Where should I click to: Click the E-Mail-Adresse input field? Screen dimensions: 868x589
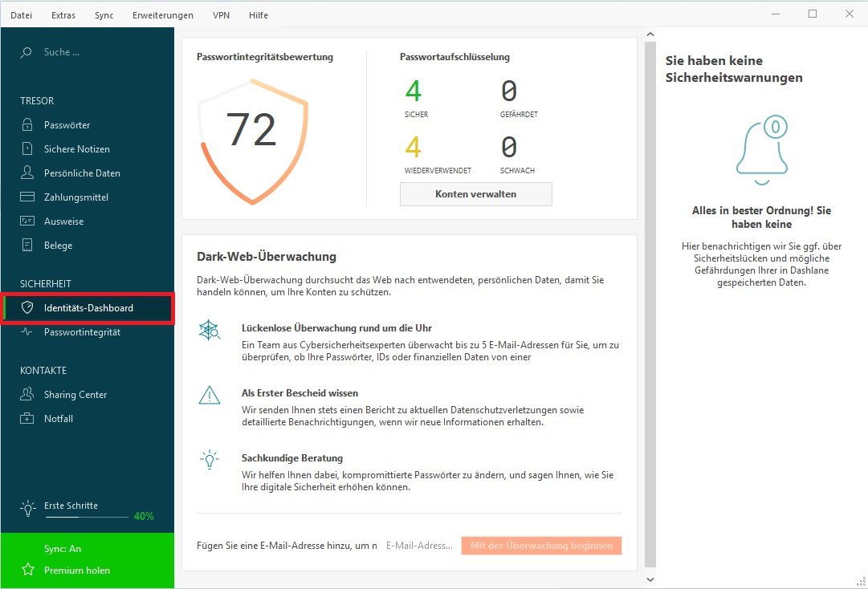click(420, 546)
